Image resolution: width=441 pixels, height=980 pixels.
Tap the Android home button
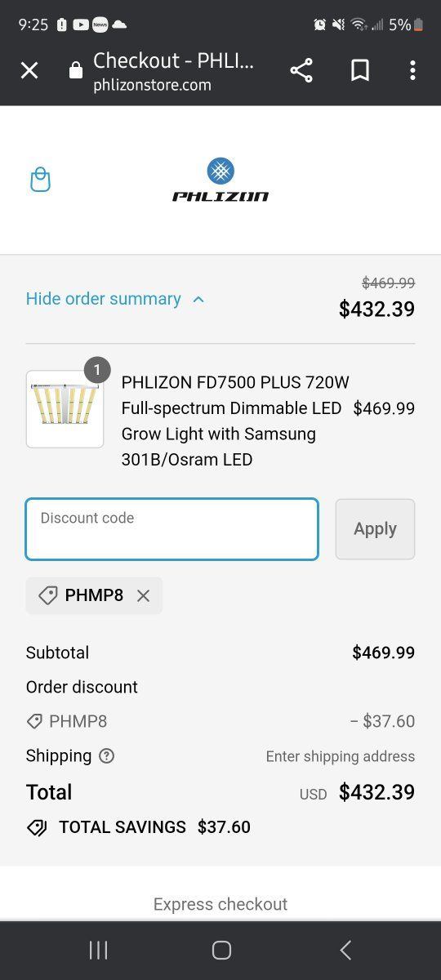pos(221,950)
